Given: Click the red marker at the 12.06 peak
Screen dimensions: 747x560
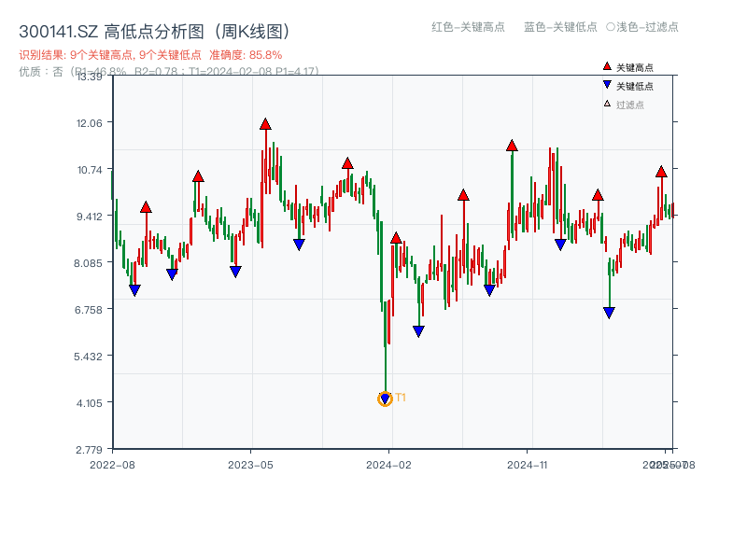Looking at the screenshot, I should tap(266, 122).
